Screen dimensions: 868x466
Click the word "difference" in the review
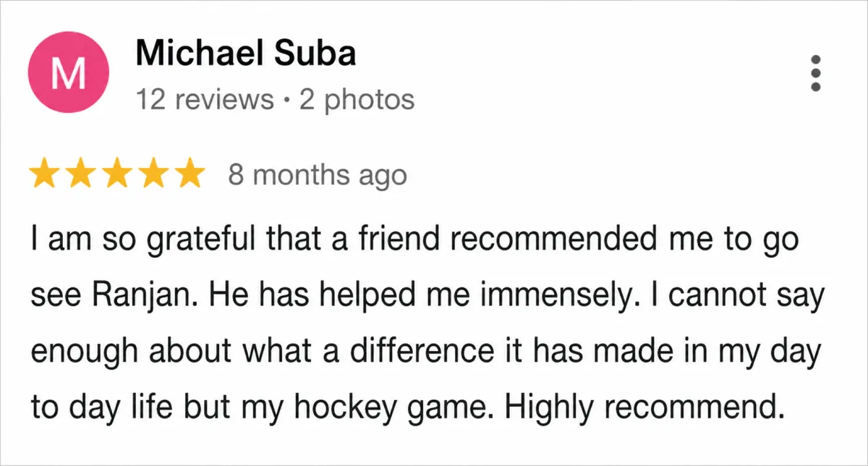409,354
